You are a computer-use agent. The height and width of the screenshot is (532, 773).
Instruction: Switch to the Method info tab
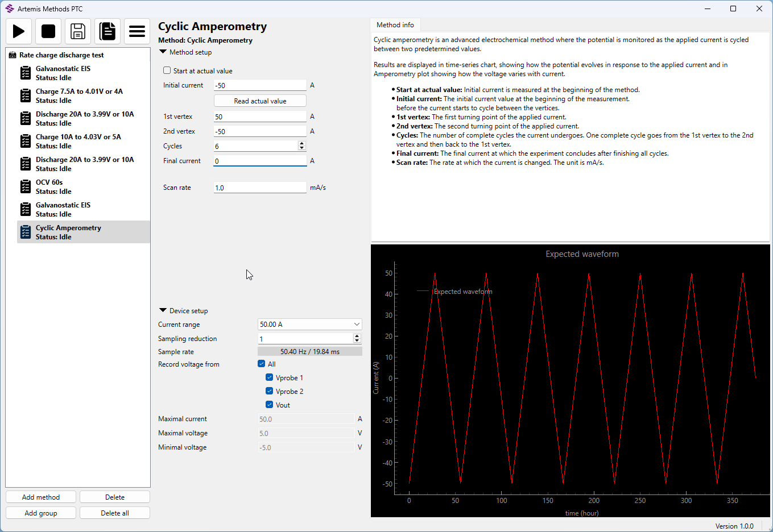pos(395,25)
